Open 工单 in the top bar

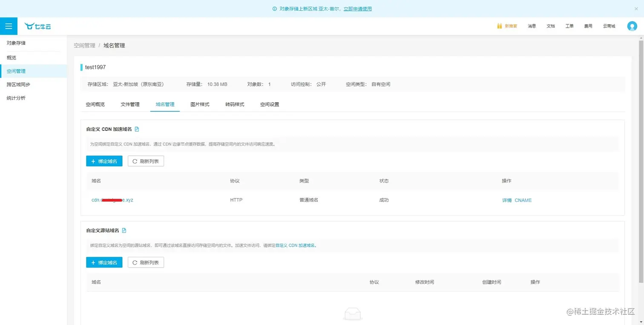tap(569, 26)
